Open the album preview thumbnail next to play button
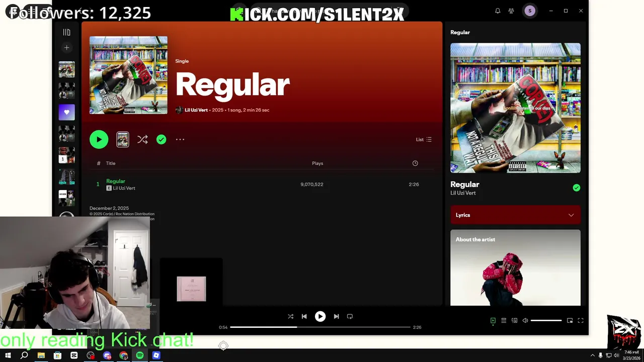The height and width of the screenshot is (362, 644). click(x=123, y=139)
